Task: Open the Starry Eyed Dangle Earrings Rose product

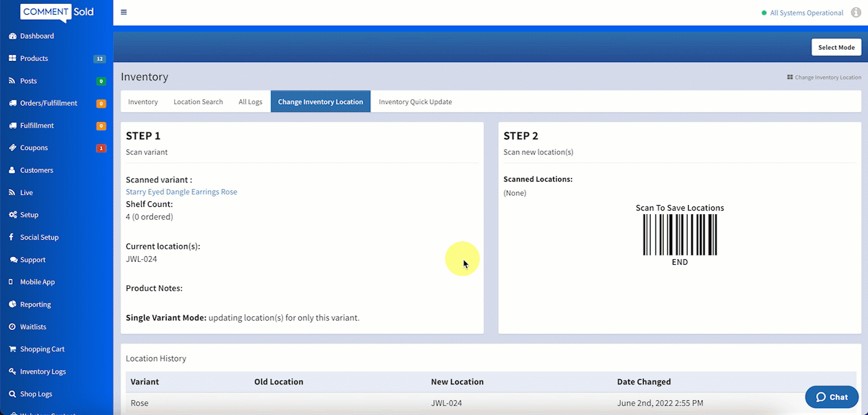Action: point(181,191)
